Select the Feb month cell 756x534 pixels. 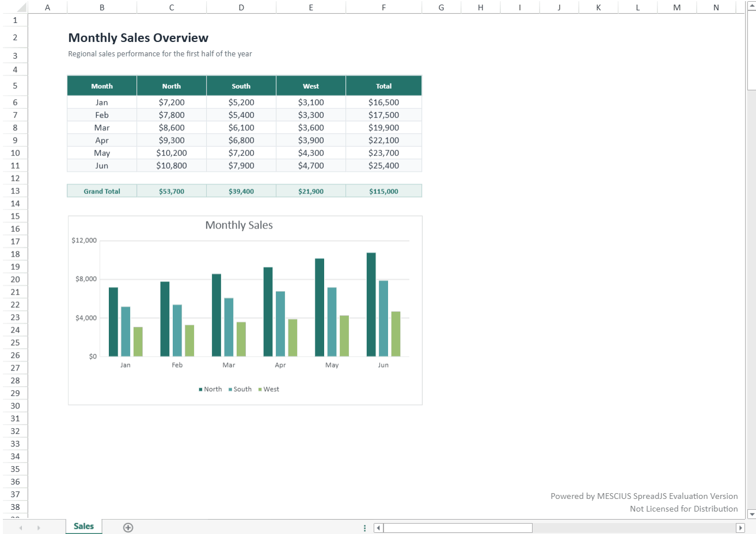click(x=102, y=115)
